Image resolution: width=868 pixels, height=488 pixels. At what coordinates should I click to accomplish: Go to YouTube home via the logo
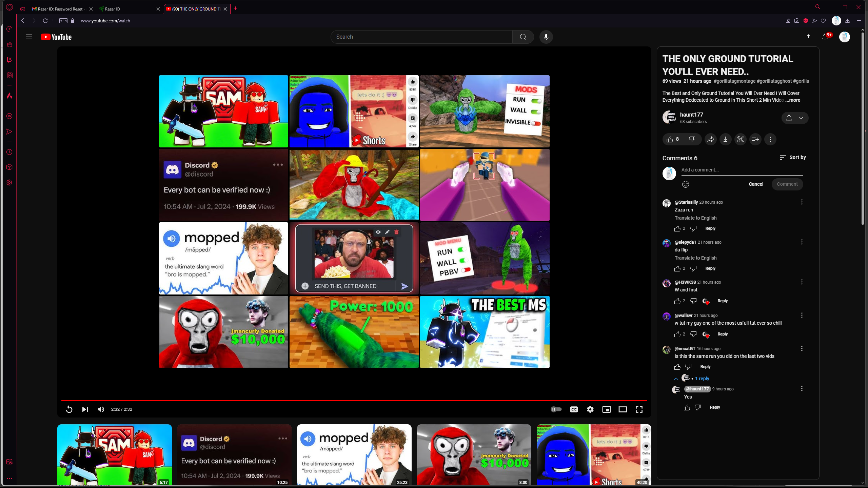click(56, 37)
